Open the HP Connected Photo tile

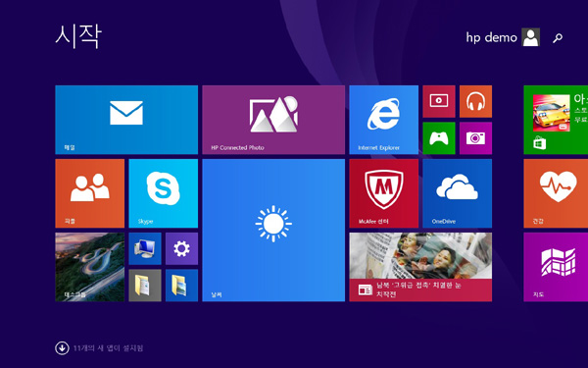click(x=273, y=120)
